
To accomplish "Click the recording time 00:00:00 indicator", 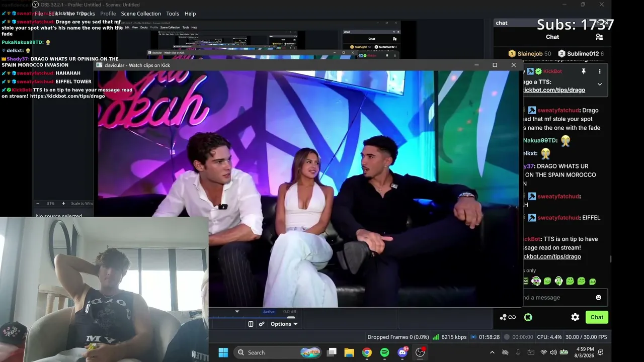I will point(519,337).
